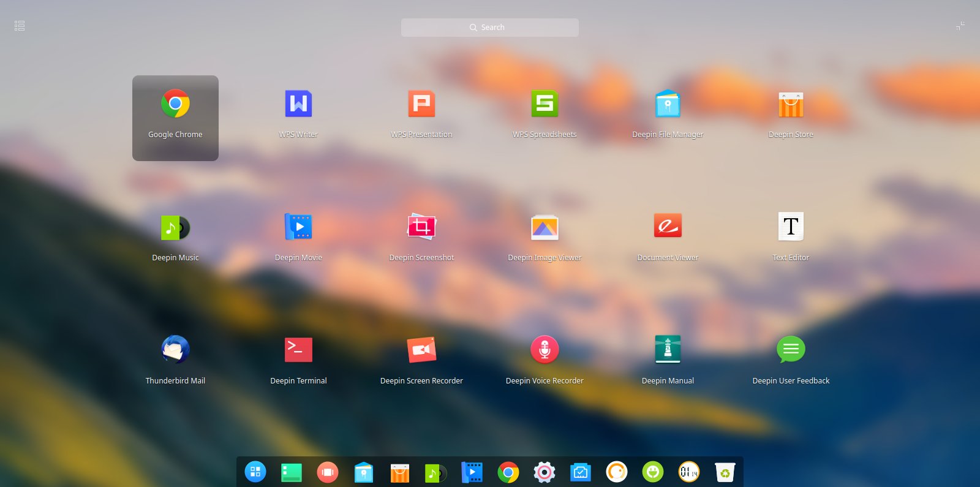This screenshot has height=487, width=980.
Task: Click the clock in the dock
Action: [x=689, y=472]
